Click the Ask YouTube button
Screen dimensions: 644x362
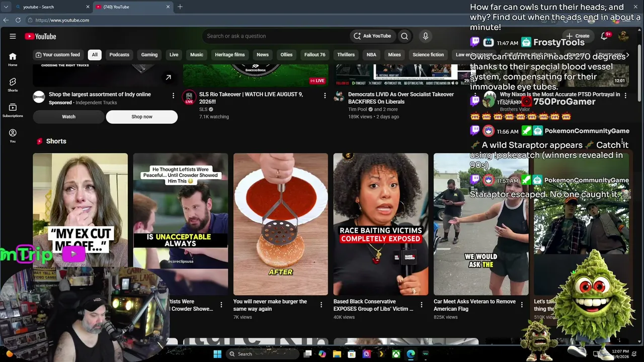372,36
